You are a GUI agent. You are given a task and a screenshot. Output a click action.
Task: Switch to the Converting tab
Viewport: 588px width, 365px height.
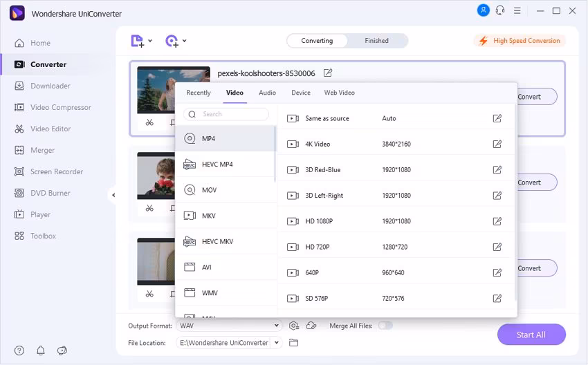317,41
